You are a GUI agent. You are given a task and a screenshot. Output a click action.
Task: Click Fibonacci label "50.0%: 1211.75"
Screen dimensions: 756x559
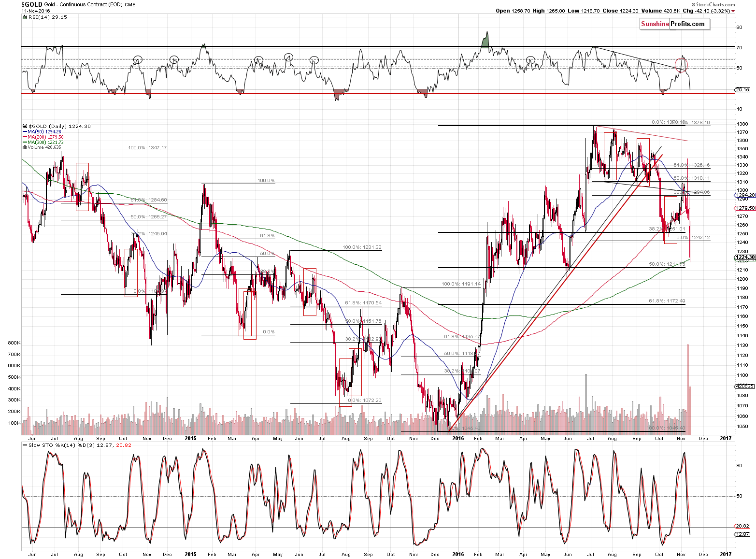[667, 264]
